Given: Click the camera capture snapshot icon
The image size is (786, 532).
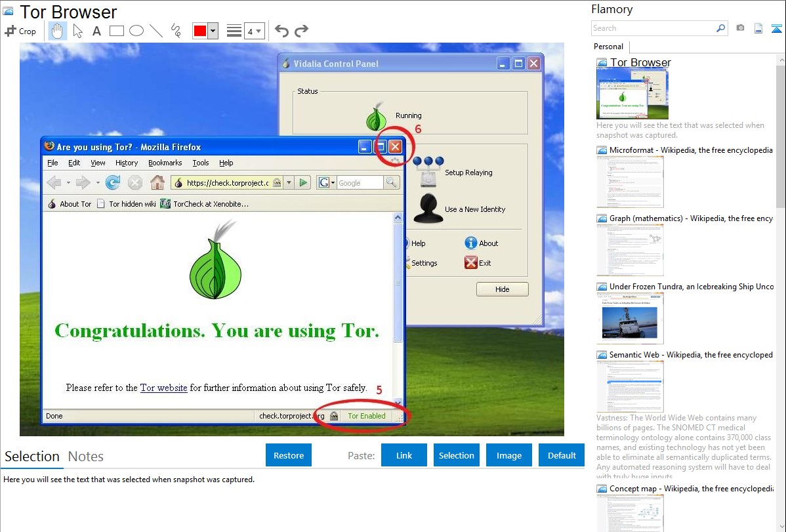Looking at the screenshot, I should [x=740, y=28].
